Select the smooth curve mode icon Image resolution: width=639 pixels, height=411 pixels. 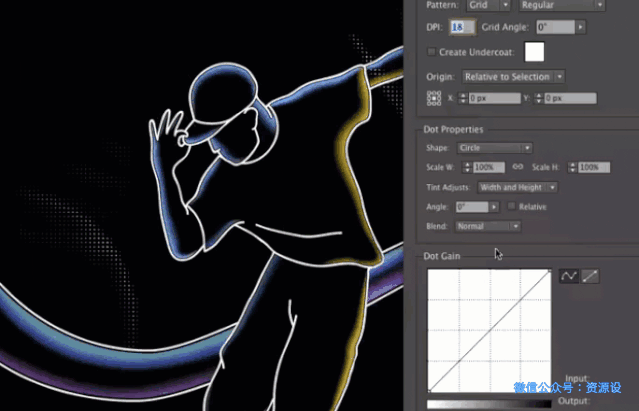coord(568,276)
